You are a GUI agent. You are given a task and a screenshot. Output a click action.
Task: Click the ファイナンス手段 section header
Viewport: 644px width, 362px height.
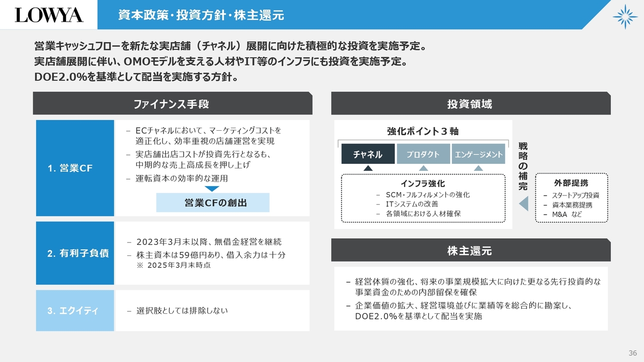(173, 104)
